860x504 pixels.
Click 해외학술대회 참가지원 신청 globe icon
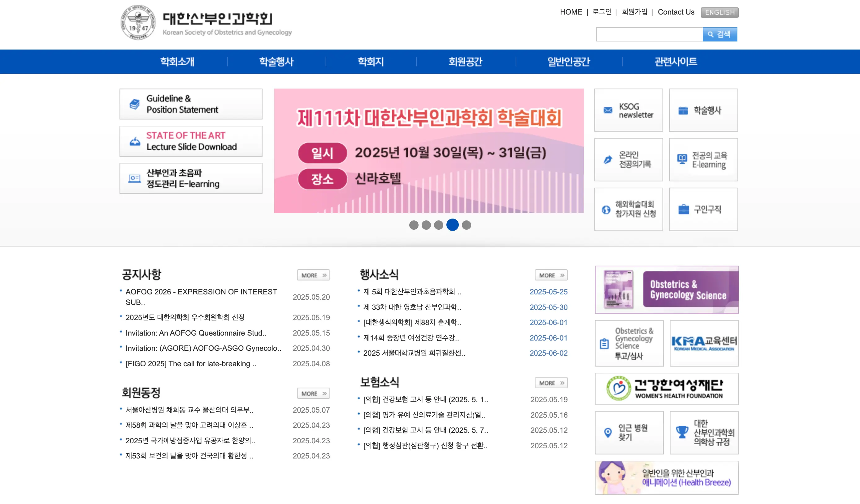tap(606, 210)
